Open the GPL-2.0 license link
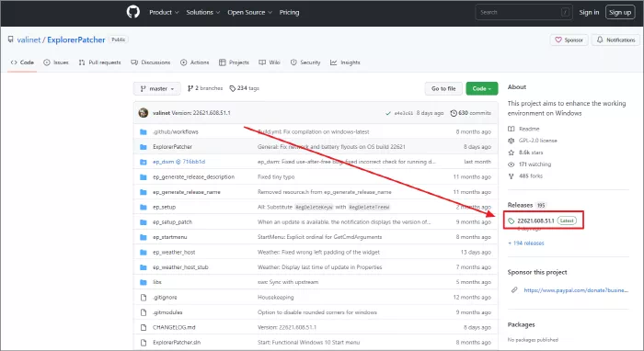644x351 pixels. pyautogui.click(x=533, y=141)
